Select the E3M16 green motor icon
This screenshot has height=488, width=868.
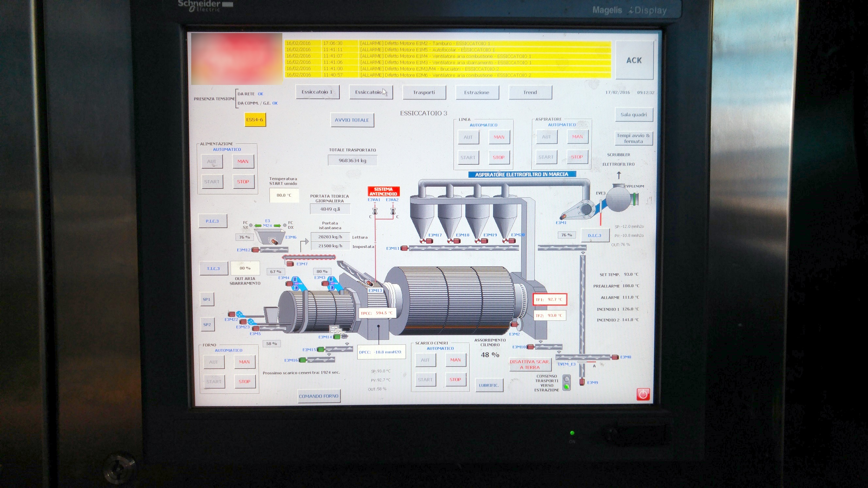(303, 360)
